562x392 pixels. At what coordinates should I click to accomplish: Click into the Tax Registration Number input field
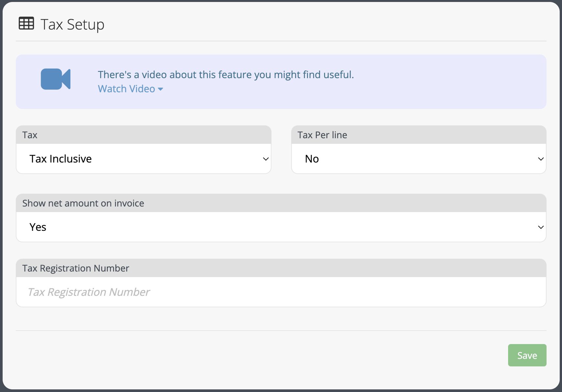coord(281,292)
